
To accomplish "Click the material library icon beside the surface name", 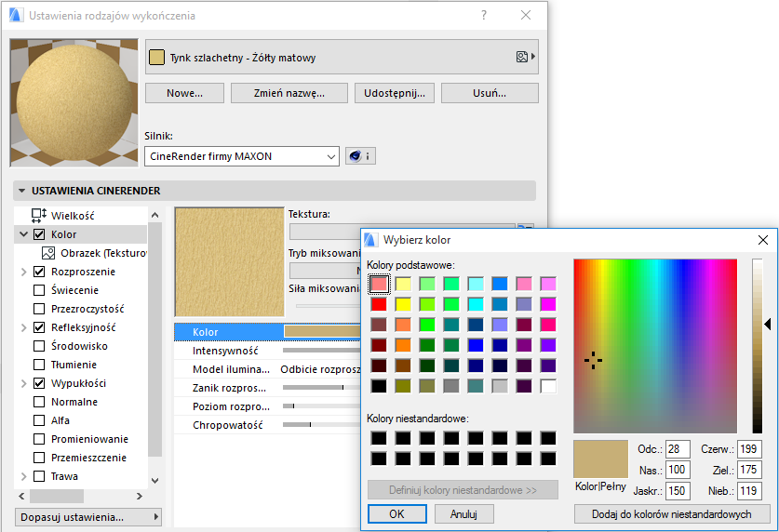I will pyautogui.click(x=521, y=57).
